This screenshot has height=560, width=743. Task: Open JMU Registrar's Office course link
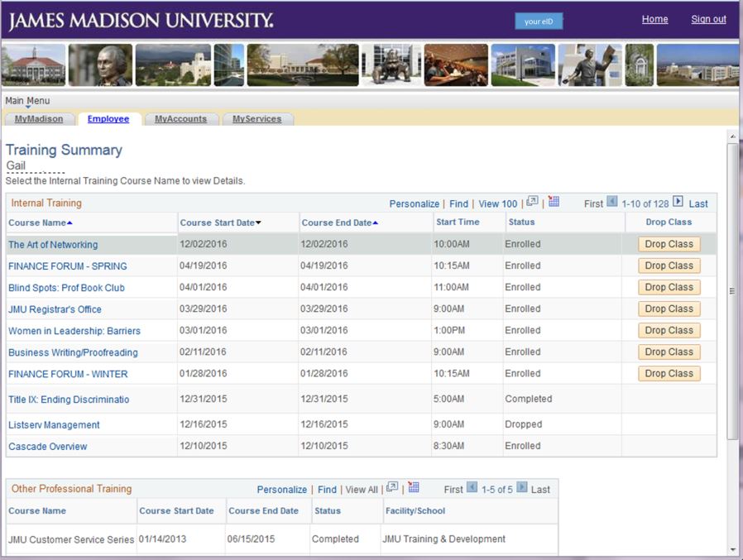point(55,309)
